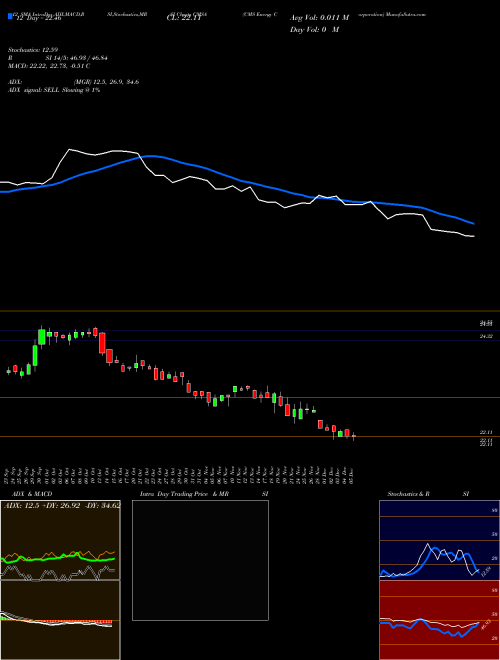Image resolution: width=500 pixels, height=660 pixels.
Task: Click the 'Day Vol: 0 M' label
Action: point(314,29)
